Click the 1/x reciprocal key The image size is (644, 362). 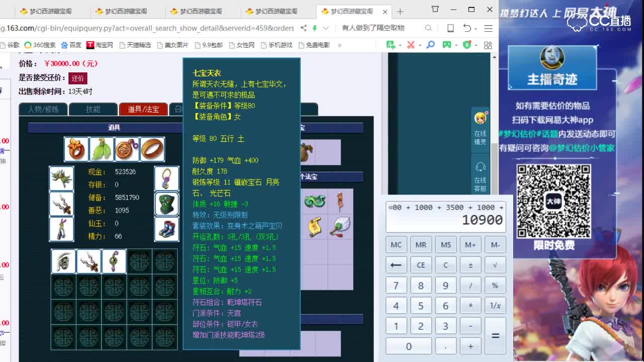(495, 306)
